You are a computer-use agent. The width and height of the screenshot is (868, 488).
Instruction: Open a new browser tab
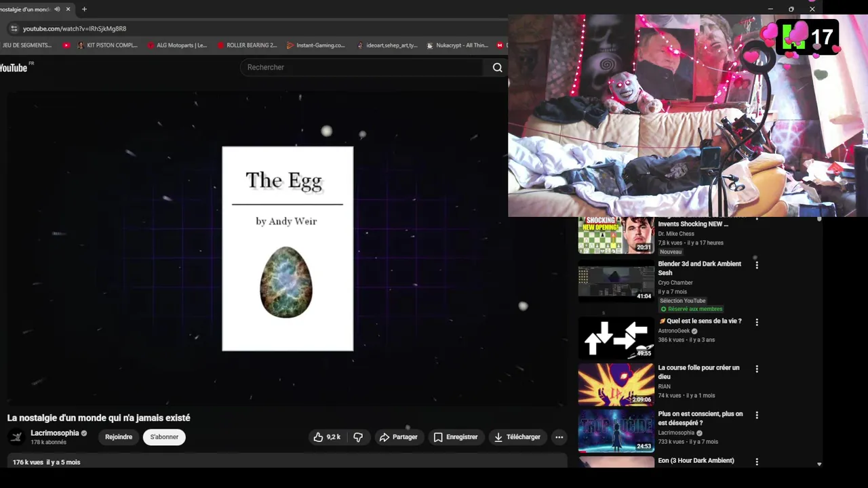(x=84, y=9)
